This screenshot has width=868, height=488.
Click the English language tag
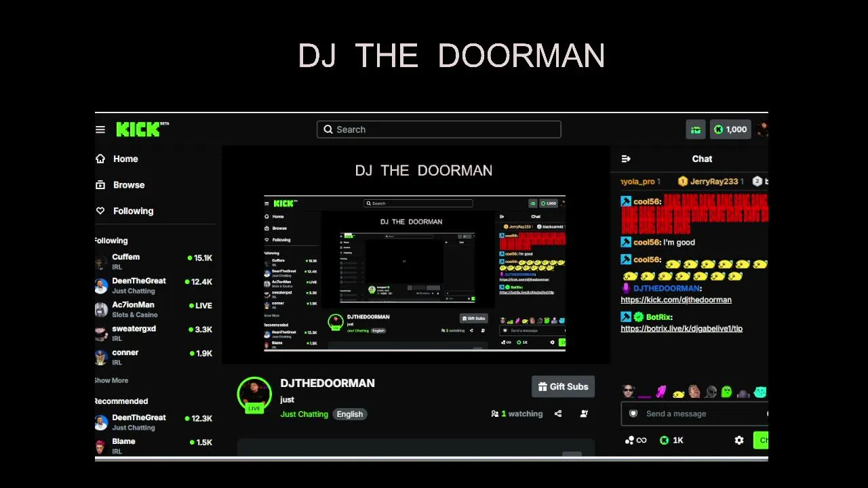(350, 414)
